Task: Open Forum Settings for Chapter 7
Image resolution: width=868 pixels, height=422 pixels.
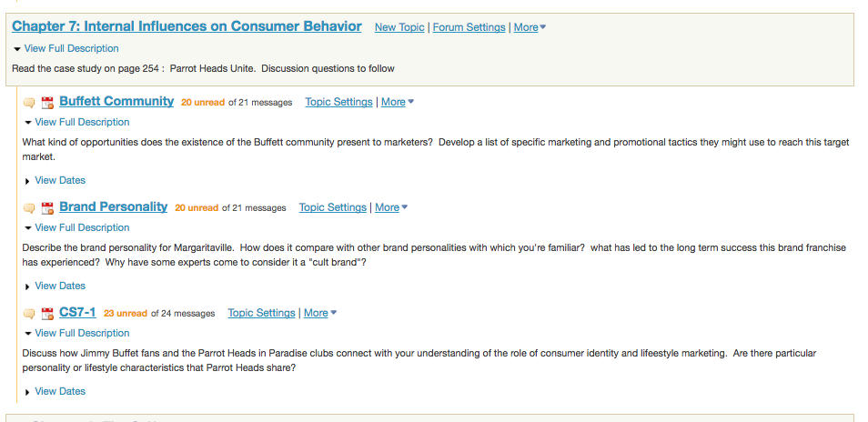Action: click(469, 27)
